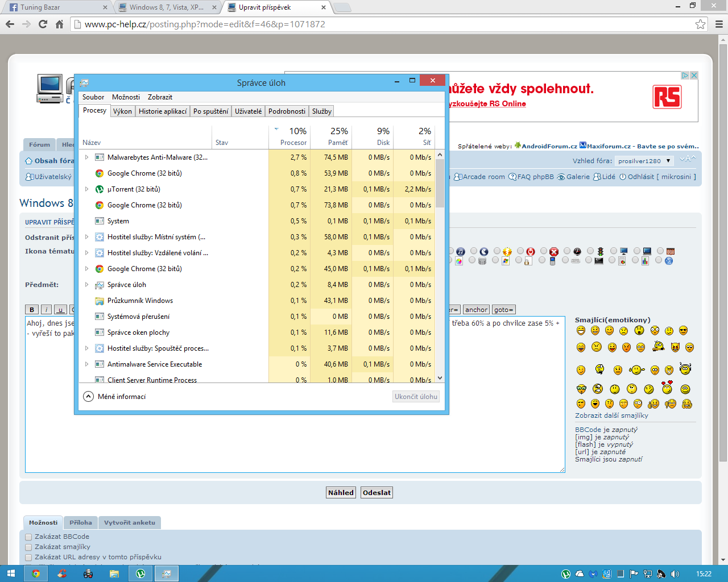This screenshot has width=728, height=582.
Task: Bookmark this page with the star icon
Action: [x=700, y=24]
